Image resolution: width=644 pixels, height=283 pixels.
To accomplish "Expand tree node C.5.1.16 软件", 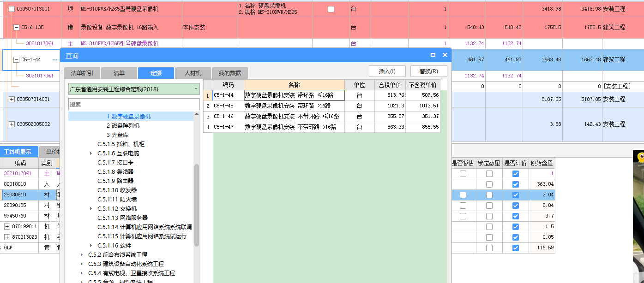I will [91, 246].
